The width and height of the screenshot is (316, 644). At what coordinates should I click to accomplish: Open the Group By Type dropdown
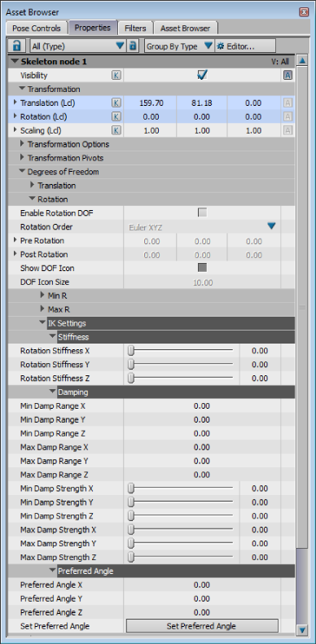[179, 46]
